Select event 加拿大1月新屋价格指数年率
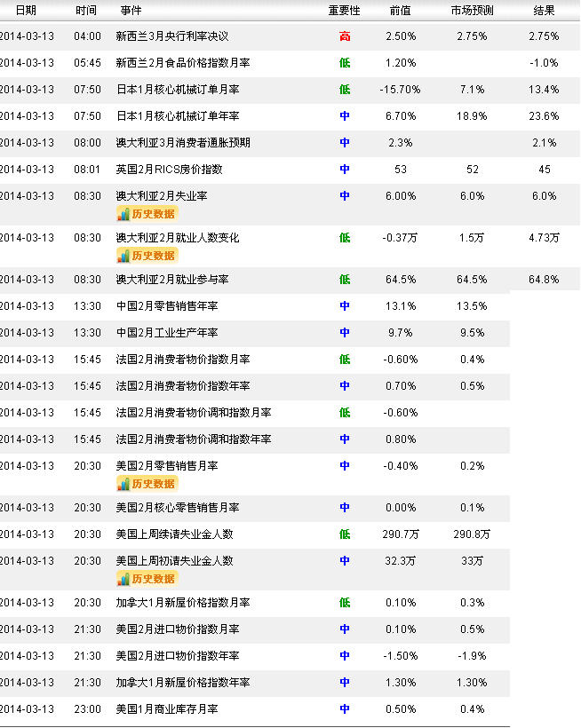The width and height of the screenshot is (581, 728). (x=183, y=683)
